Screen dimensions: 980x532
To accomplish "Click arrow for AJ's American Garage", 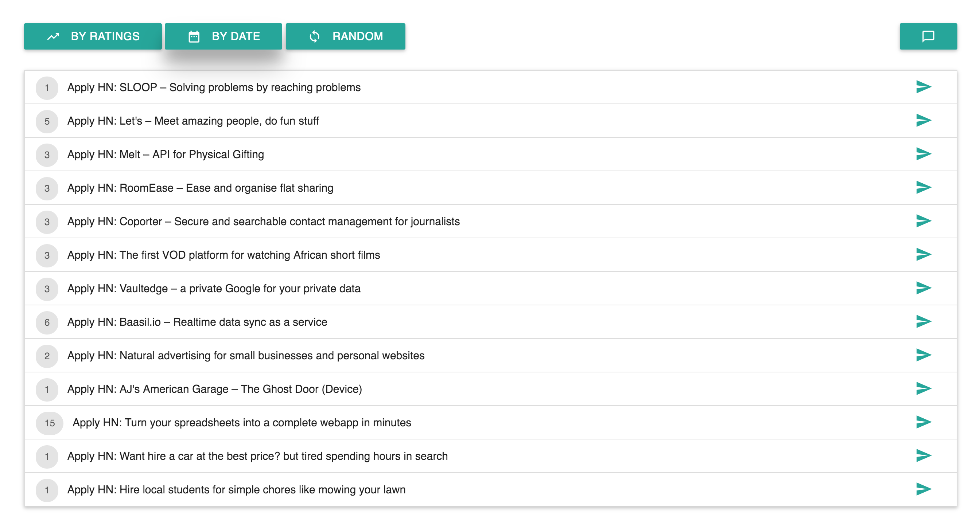I will pos(923,389).
